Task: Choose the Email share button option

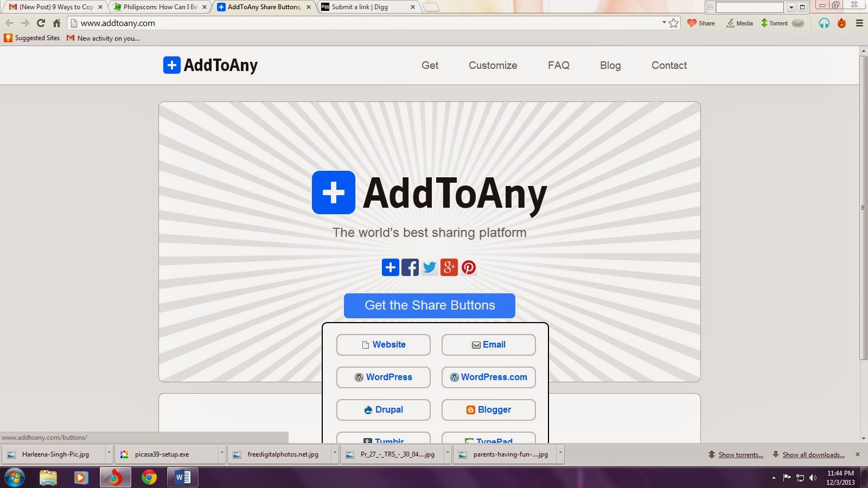Action: click(489, 345)
